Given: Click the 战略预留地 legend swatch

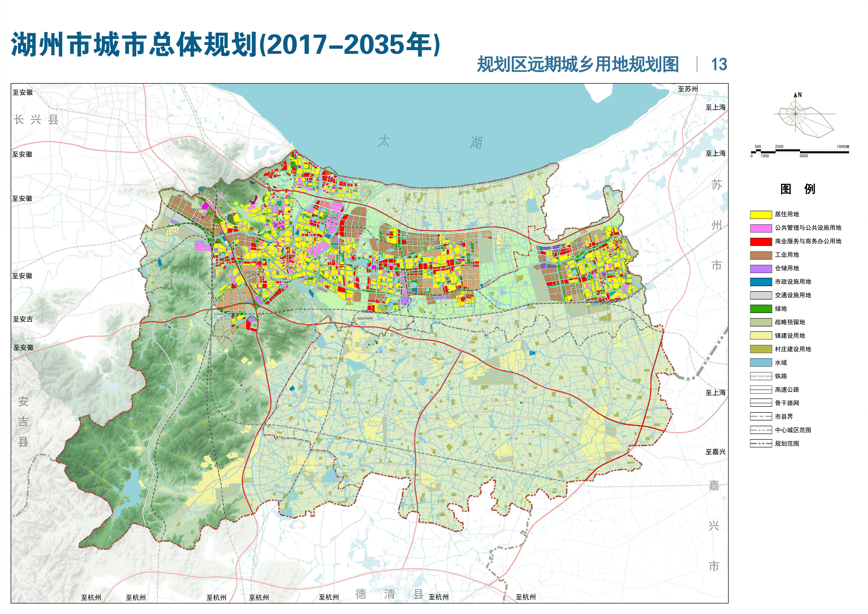Looking at the screenshot, I should point(761,322).
